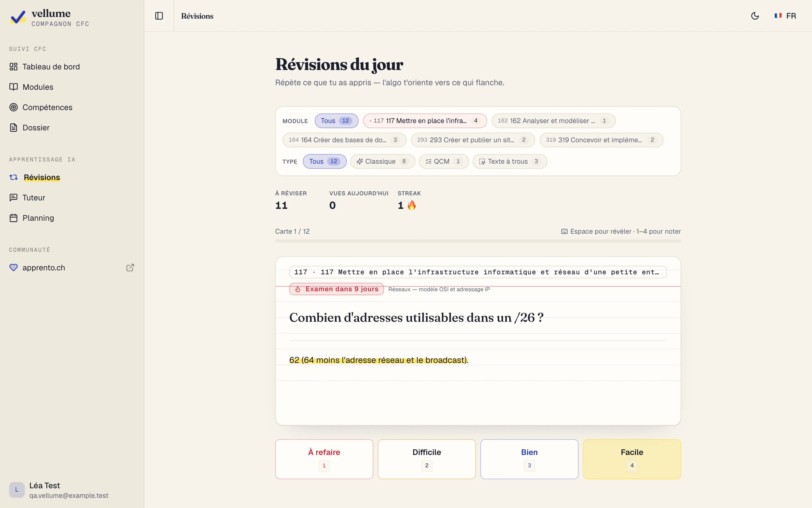Filter by module 162 Analyser et modéliser

point(553,121)
